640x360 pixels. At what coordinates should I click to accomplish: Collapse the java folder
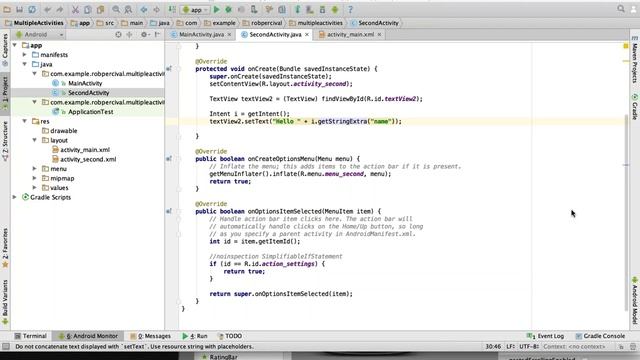click(25, 64)
